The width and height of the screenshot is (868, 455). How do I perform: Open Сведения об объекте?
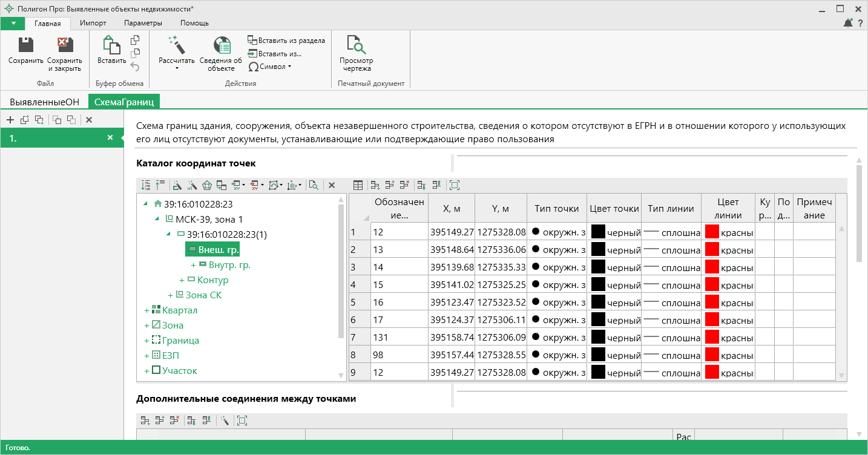222,45
